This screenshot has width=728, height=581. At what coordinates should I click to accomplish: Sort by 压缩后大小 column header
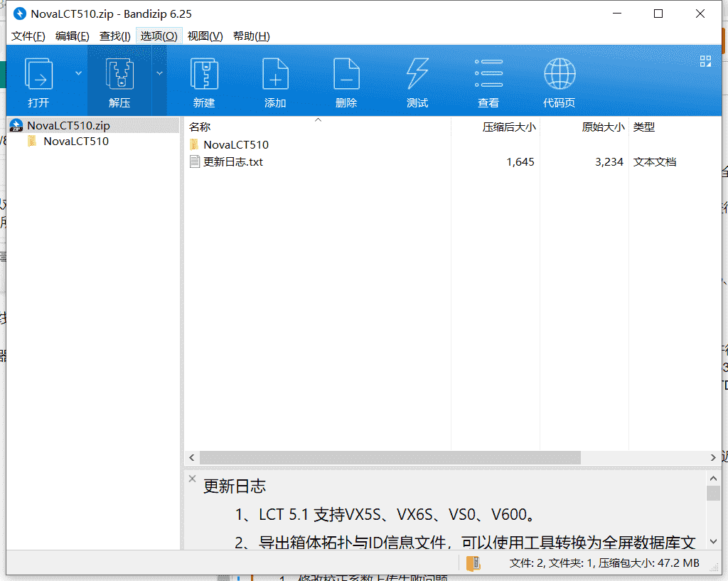[509, 127]
